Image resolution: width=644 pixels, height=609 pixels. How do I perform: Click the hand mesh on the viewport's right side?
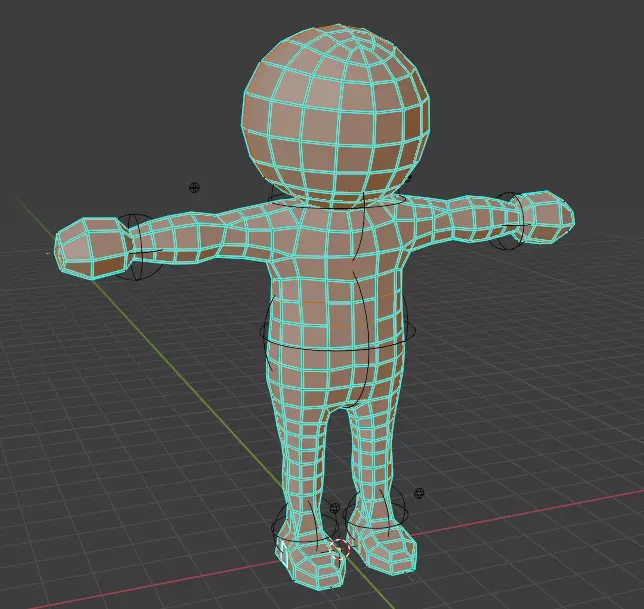(545, 216)
